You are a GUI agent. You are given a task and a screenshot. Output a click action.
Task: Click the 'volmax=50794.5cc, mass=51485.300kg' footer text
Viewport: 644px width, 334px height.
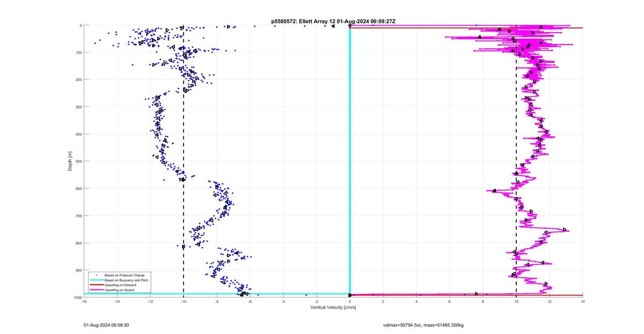(423, 325)
